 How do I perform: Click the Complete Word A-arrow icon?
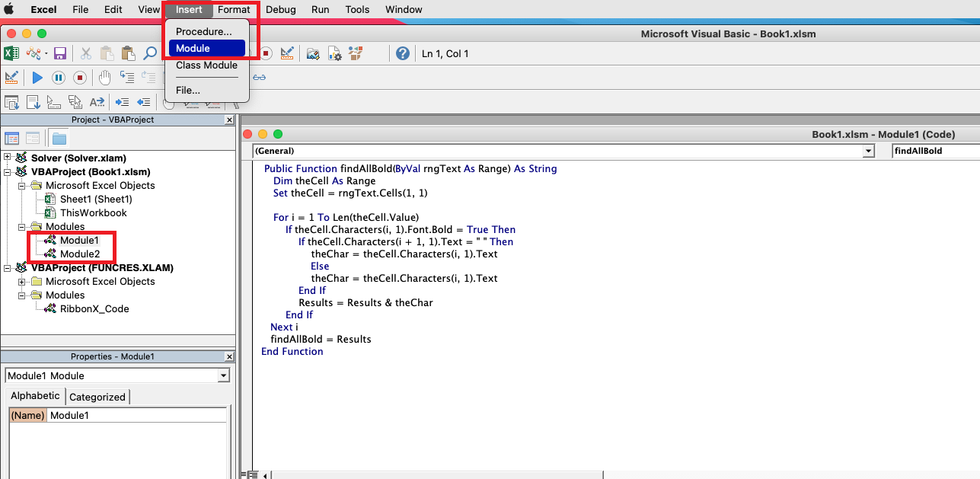pos(97,101)
